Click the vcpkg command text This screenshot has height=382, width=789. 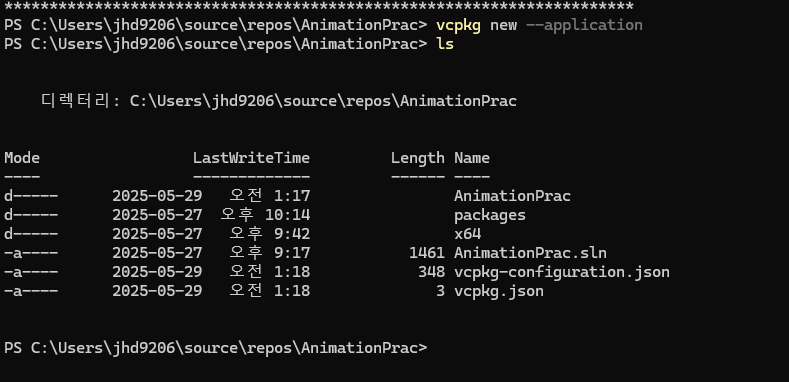(x=458, y=25)
